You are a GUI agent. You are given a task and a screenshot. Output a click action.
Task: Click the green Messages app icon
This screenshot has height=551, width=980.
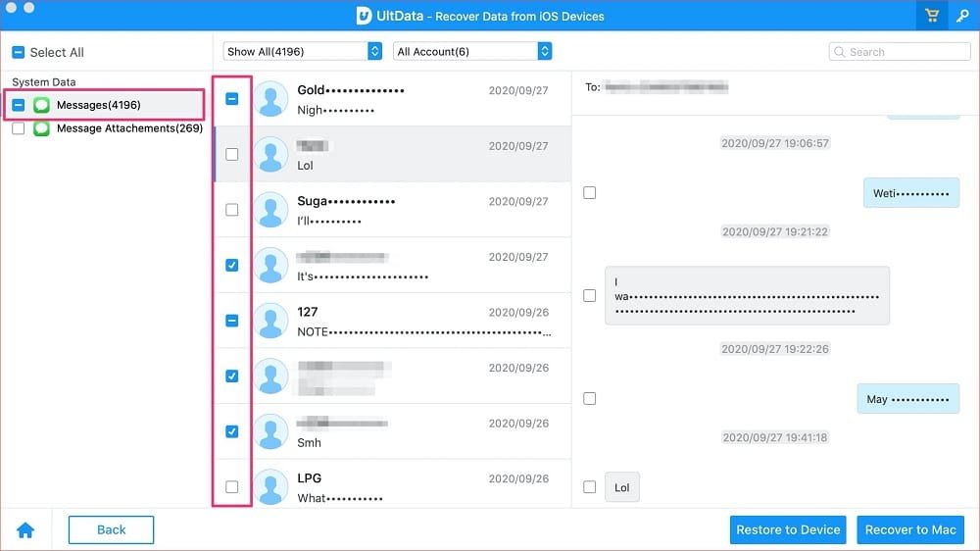[42, 105]
